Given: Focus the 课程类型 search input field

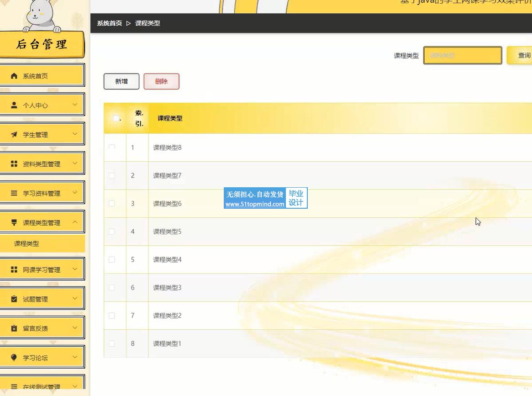Looking at the screenshot, I should tap(463, 55).
